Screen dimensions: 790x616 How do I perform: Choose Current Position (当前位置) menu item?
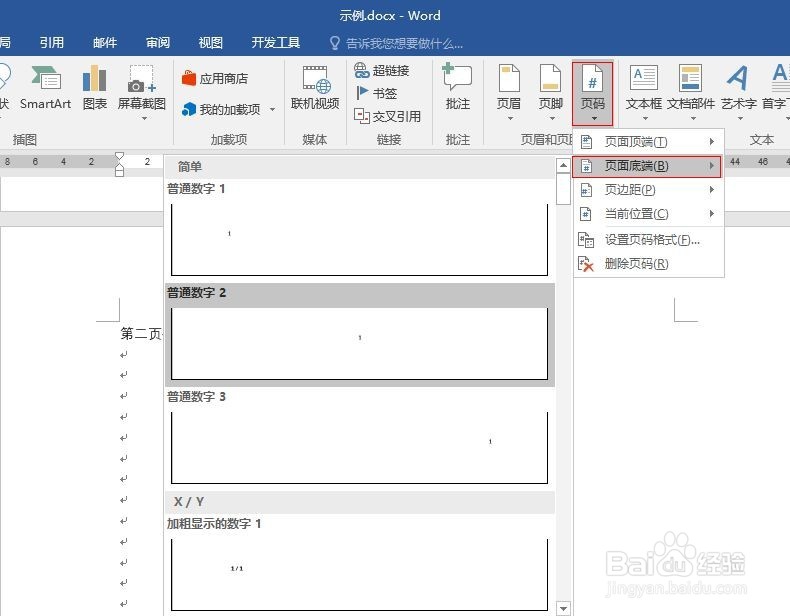coord(648,214)
